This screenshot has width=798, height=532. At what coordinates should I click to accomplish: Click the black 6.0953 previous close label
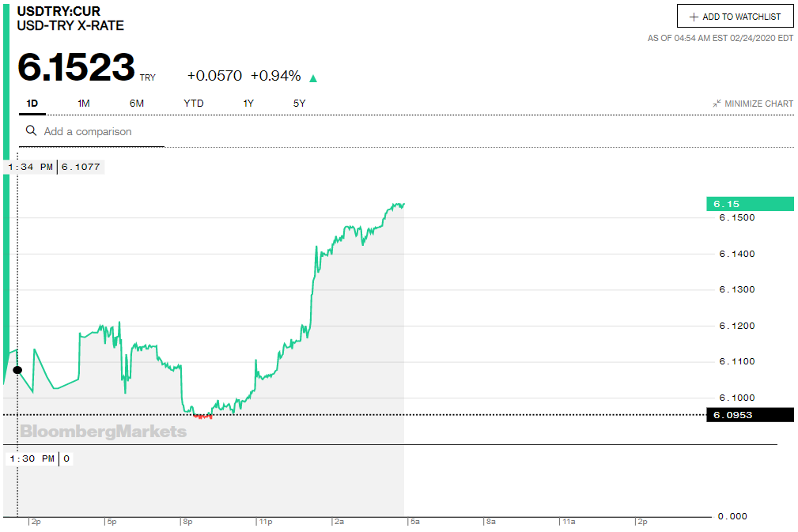pos(749,415)
